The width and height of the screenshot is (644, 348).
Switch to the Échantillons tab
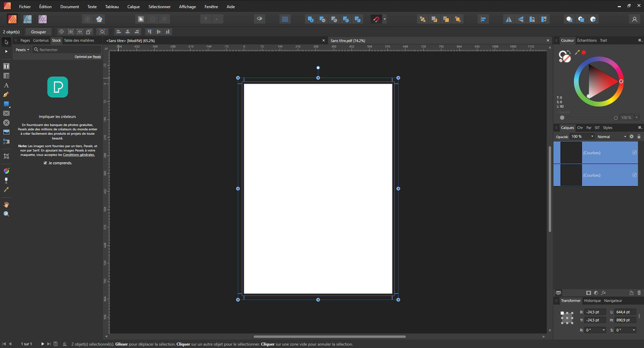(x=587, y=40)
